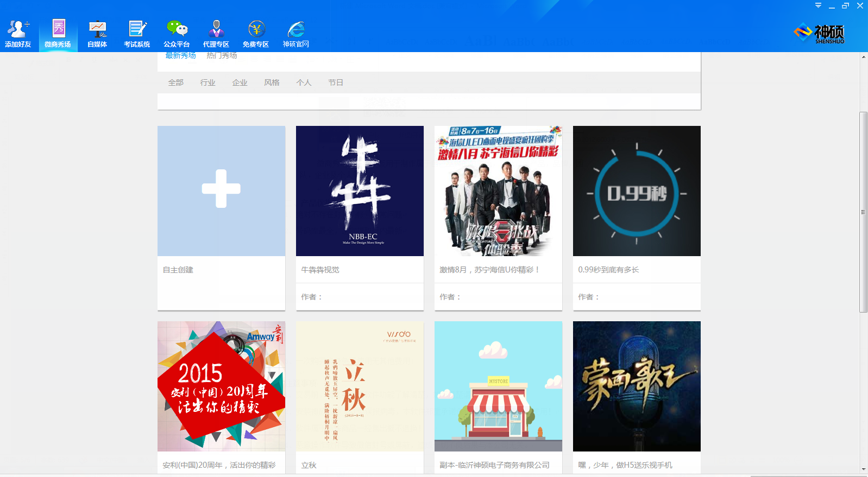The width and height of the screenshot is (868, 477).
Task: Open the 免费专区 coin icon
Action: pos(256,34)
